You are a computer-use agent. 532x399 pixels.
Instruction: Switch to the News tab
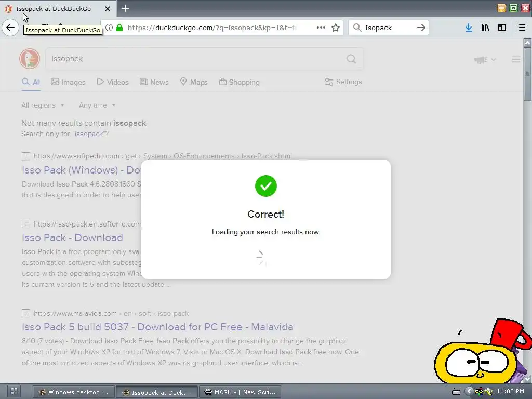click(154, 82)
